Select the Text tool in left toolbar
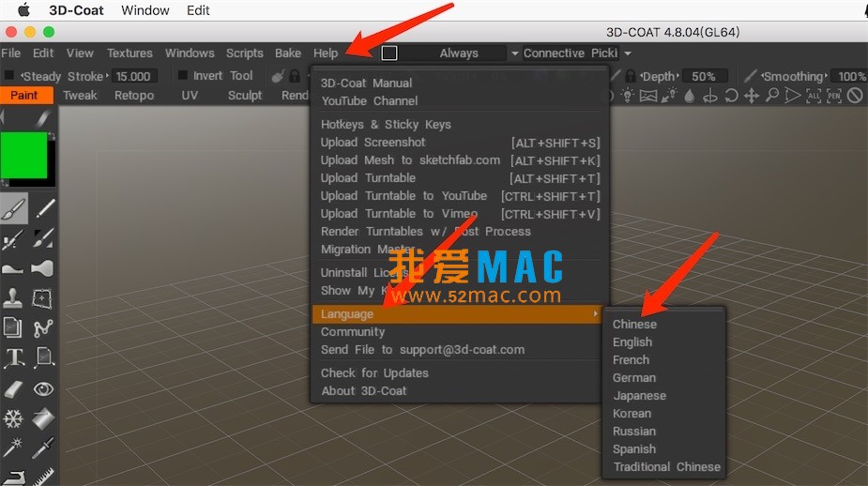Image resolution: width=868 pixels, height=486 pixels. point(14,357)
